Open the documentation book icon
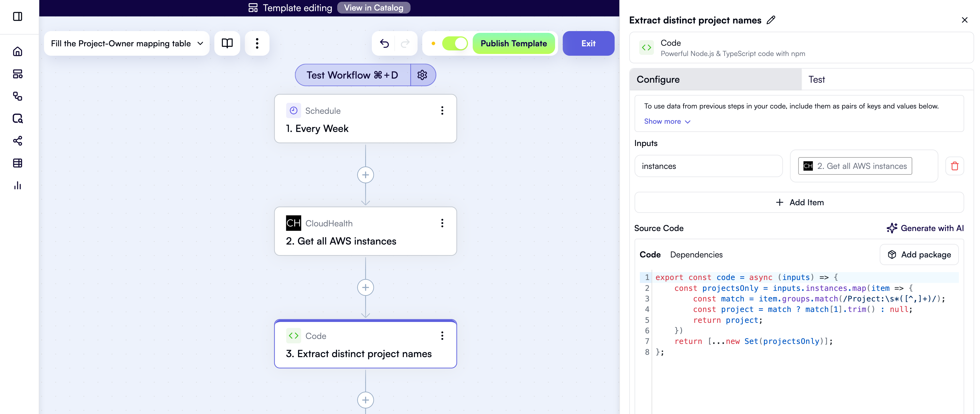This screenshot has height=414, width=980. (227, 43)
